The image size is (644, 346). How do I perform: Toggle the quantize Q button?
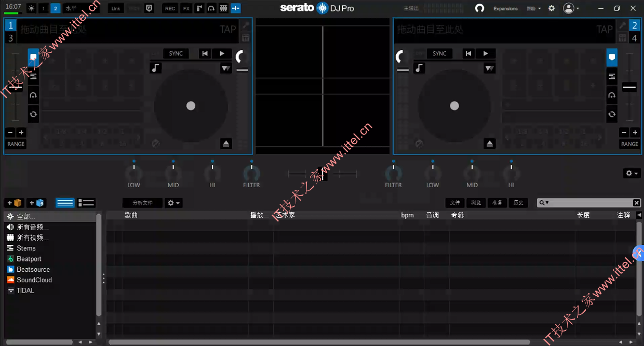(x=150, y=8)
